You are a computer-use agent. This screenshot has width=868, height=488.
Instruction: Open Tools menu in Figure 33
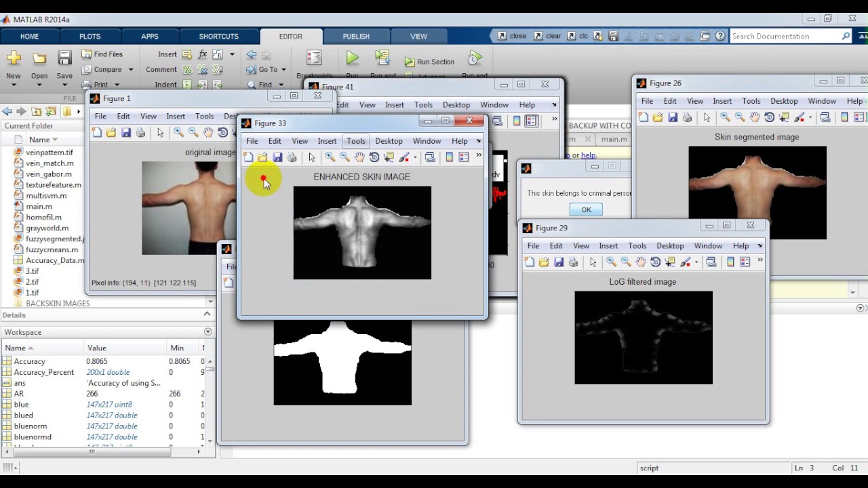click(x=356, y=141)
